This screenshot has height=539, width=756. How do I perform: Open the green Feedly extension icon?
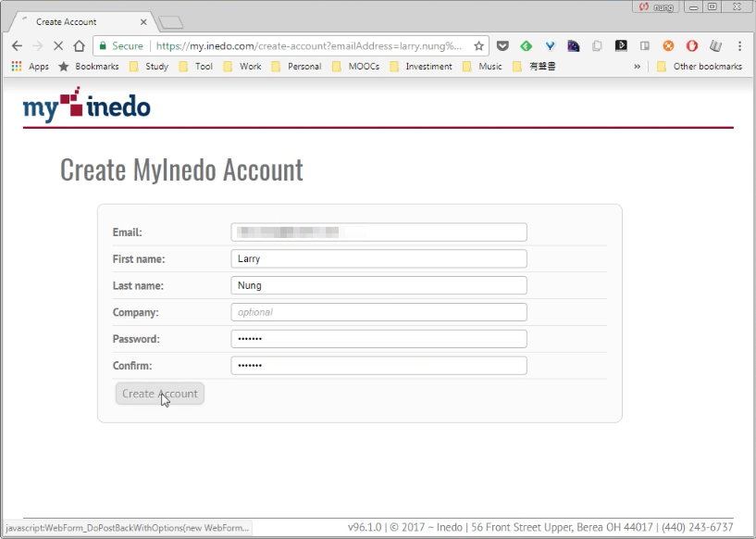(x=526, y=45)
